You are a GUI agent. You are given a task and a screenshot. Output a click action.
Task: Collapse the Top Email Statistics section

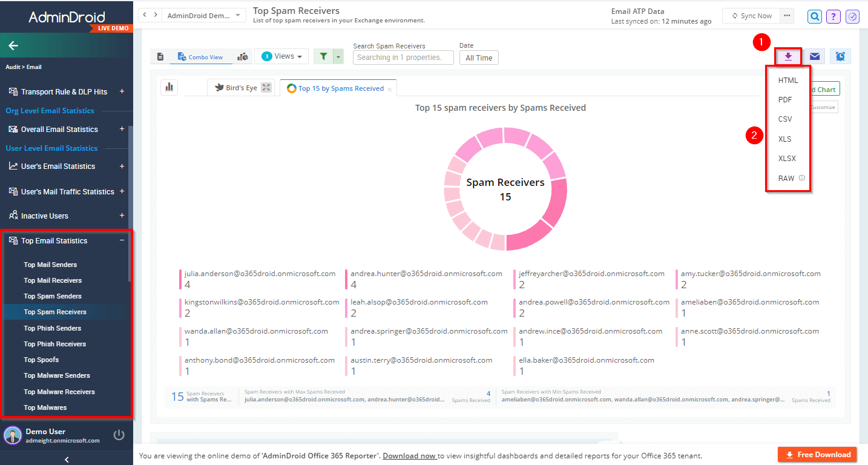pos(122,240)
